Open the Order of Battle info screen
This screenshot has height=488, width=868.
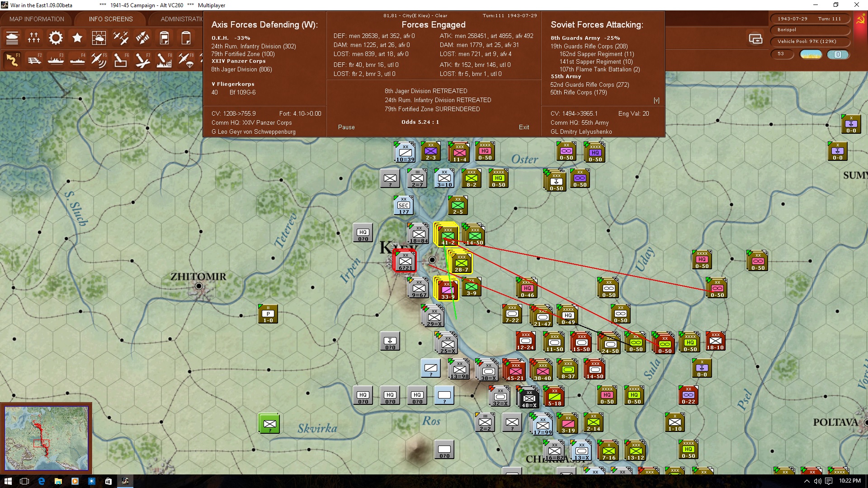(x=12, y=38)
